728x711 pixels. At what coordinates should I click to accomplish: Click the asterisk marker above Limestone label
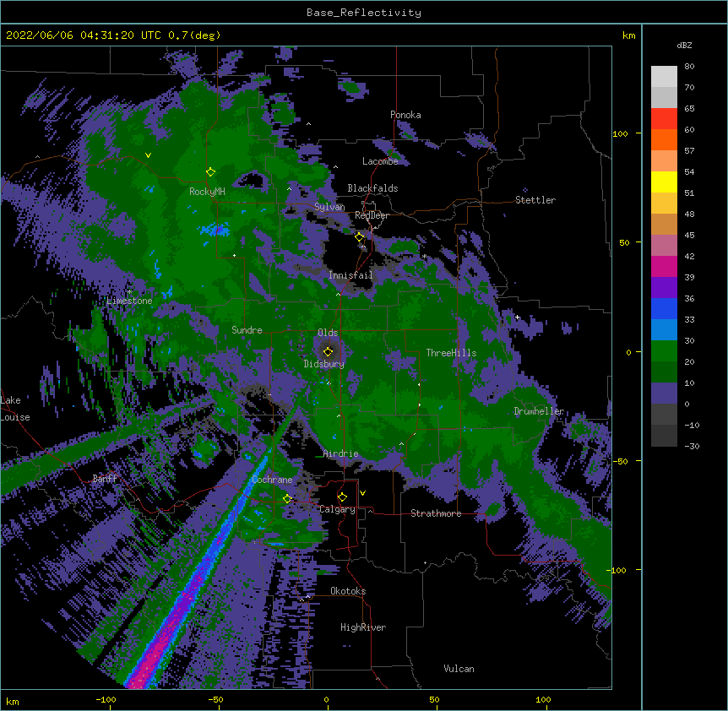[x=130, y=292]
